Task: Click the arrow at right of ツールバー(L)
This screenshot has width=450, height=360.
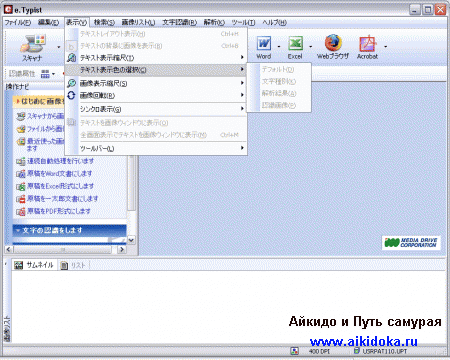Action: 242,148
